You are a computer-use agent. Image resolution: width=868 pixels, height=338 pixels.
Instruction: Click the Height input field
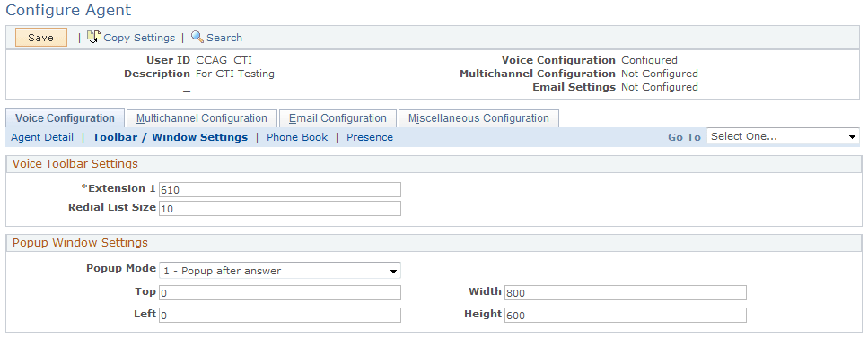[625, 315]
